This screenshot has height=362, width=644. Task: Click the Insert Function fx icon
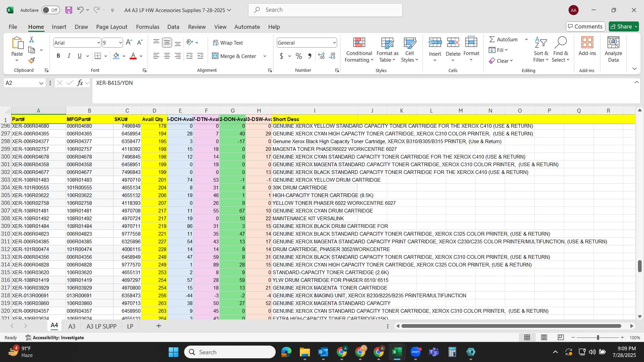point(80,83)
